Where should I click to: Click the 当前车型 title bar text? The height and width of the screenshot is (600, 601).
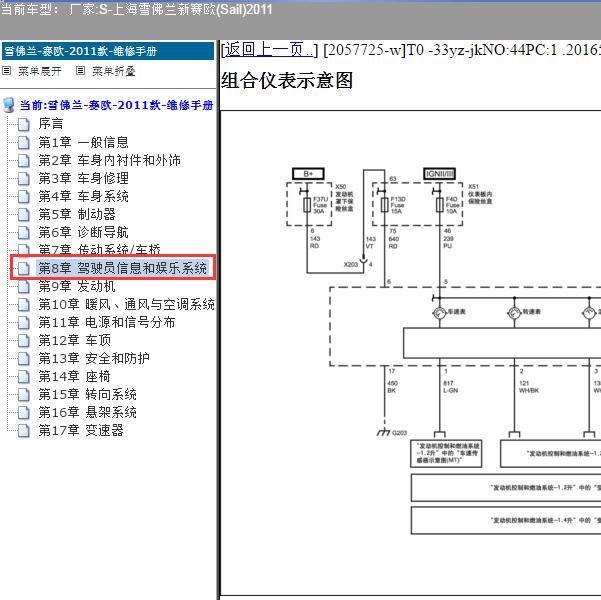137,10
